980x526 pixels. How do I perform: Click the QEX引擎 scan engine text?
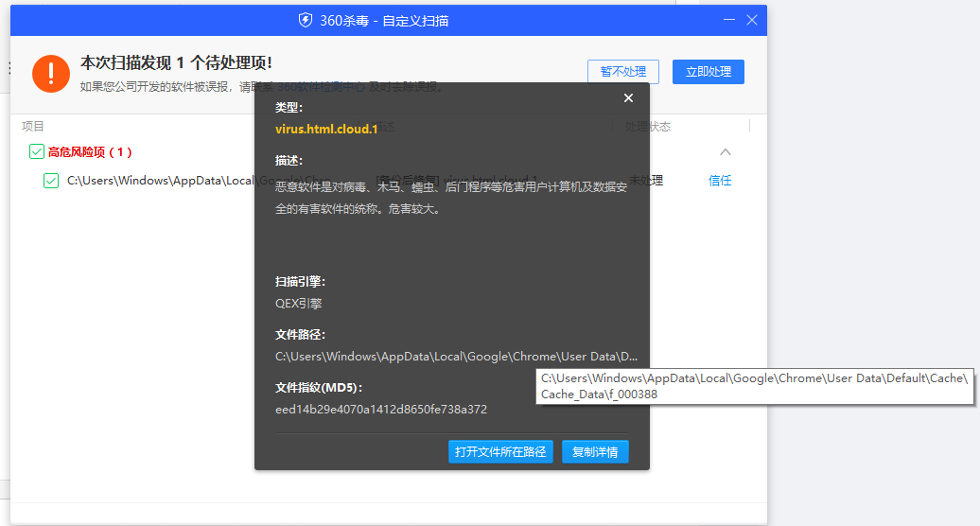(299, 304)
